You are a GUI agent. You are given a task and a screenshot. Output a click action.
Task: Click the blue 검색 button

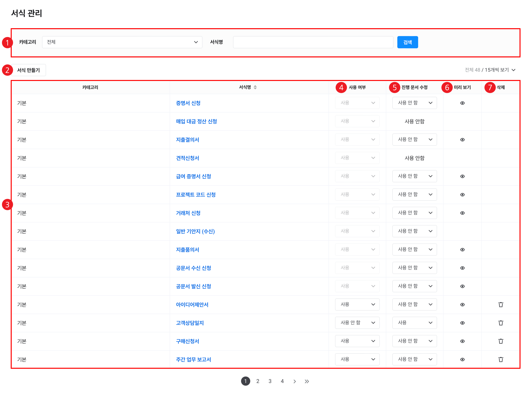[407, 42]
